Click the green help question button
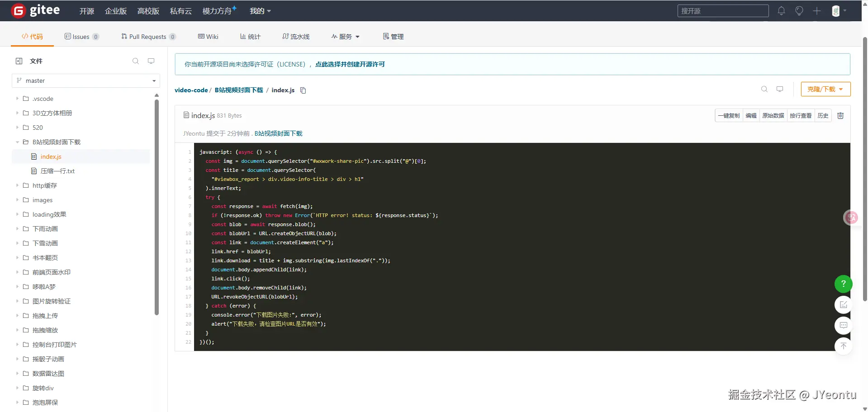This screenshot has height=412, width=868. 844,284
